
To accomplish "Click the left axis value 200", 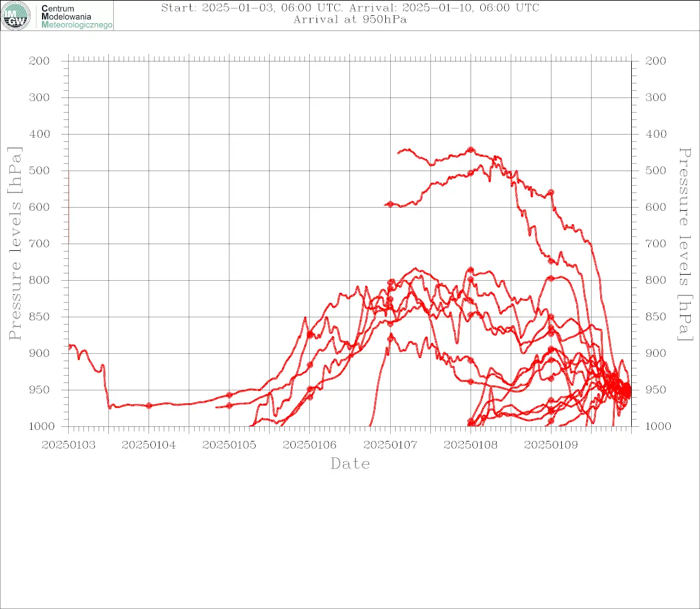I will pyautogui.click(x=40, y=61).
